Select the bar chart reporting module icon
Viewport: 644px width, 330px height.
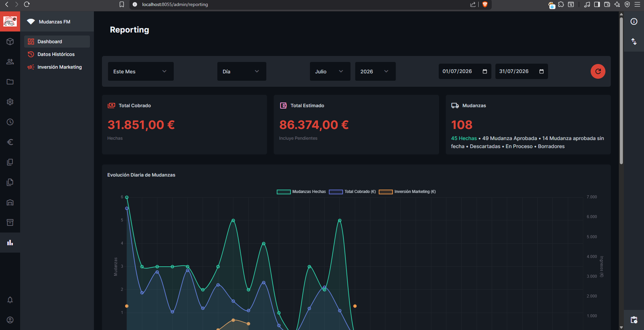10,243
